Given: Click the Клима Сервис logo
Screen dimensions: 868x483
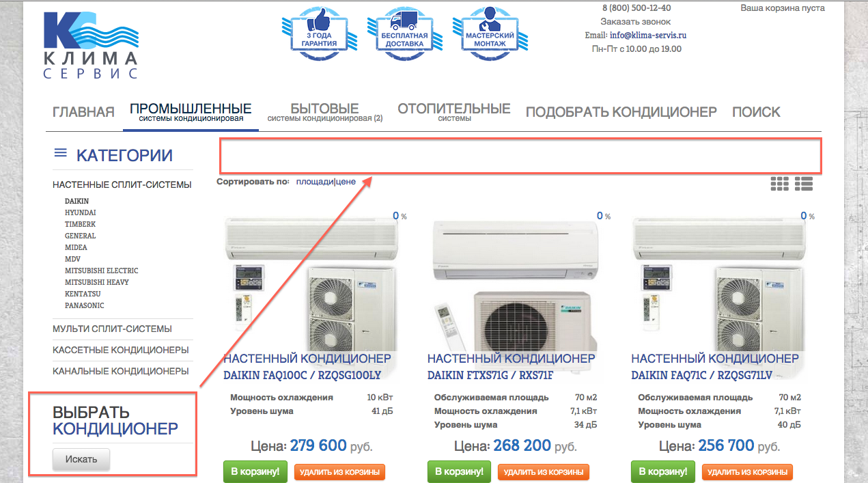Looking at the screenshot, I should (90, 45).
